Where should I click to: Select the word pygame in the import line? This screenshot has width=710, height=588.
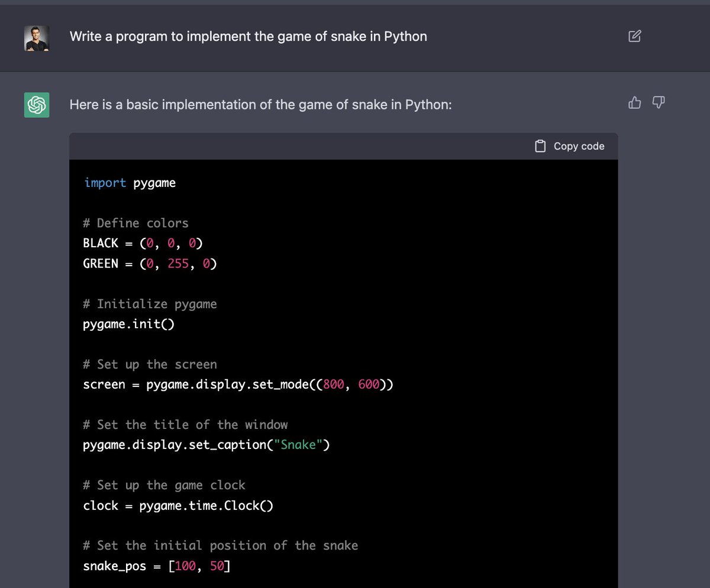154,182
